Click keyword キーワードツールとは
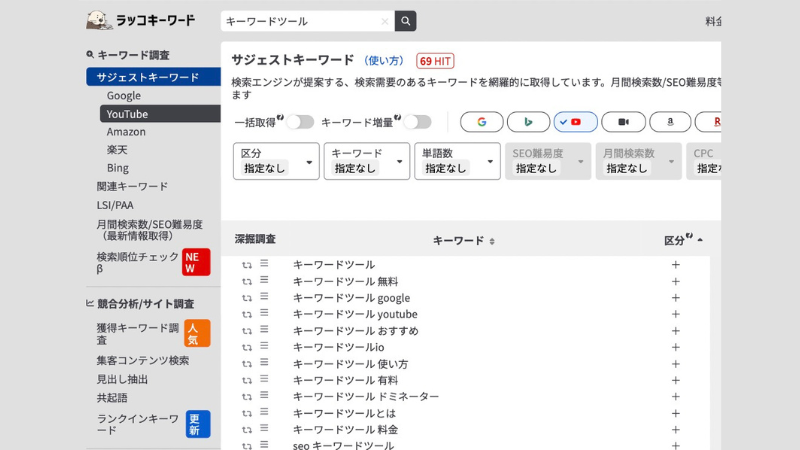 [344, 413]
